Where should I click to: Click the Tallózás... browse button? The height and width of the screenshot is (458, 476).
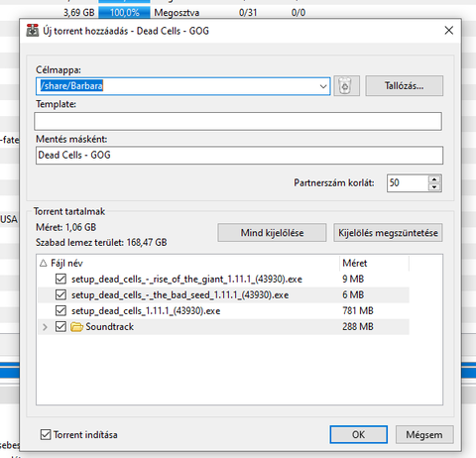point(404,86)
